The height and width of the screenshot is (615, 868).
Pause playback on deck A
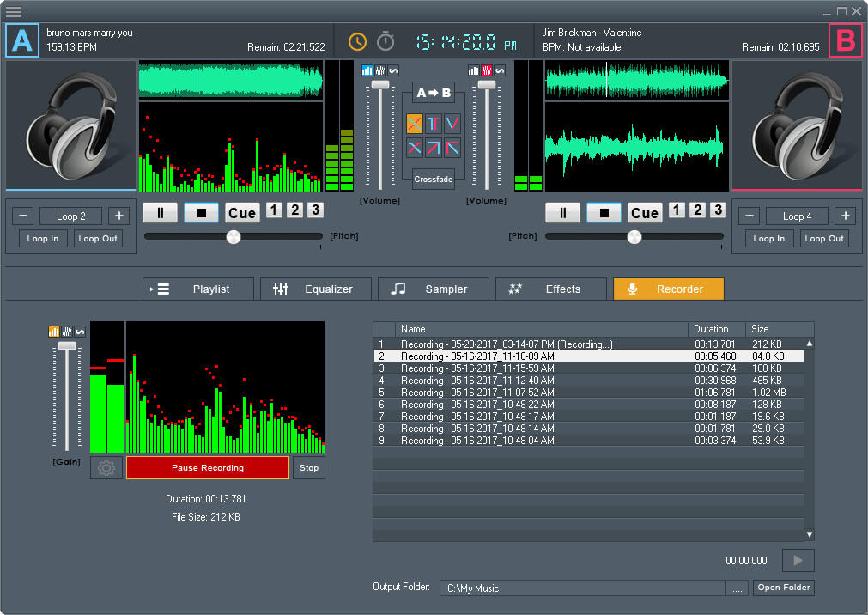160,211
